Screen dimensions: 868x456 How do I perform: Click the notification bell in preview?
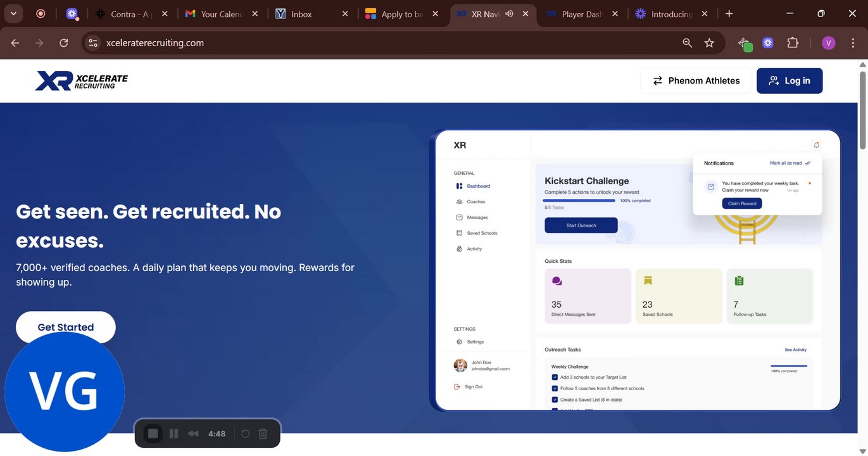816,145
